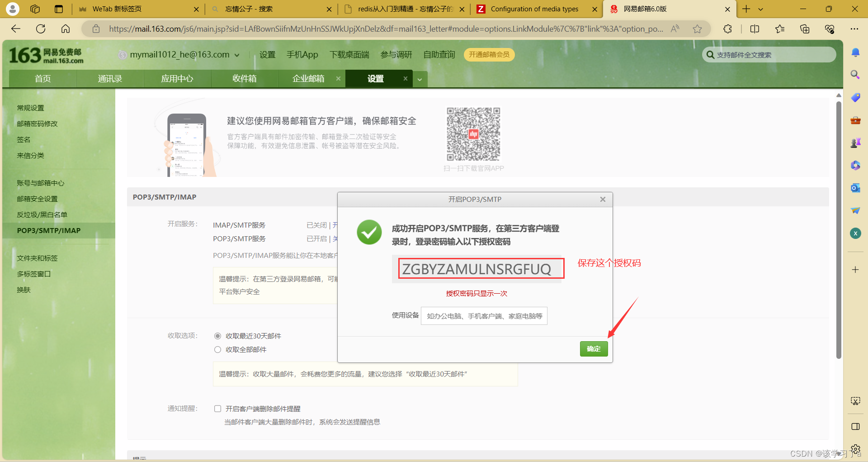Open 换肤 in the sidebar
The image size is (868, 462).
[x=24, y=290]
